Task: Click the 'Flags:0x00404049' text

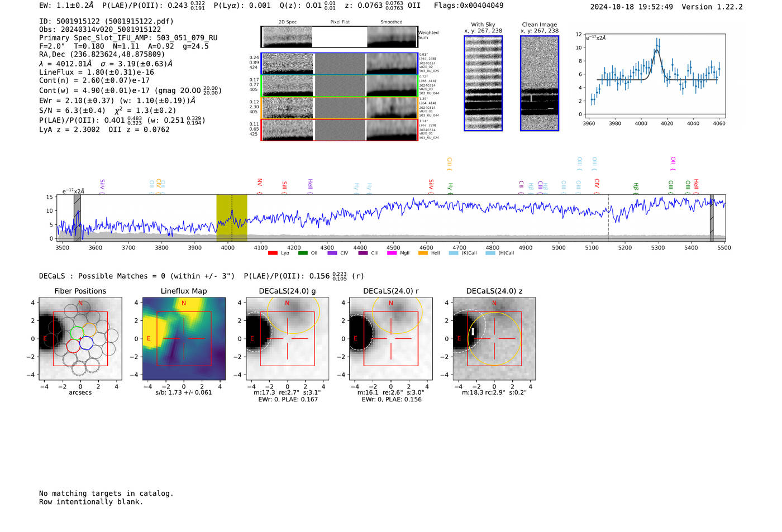Action: coord(469,6)
